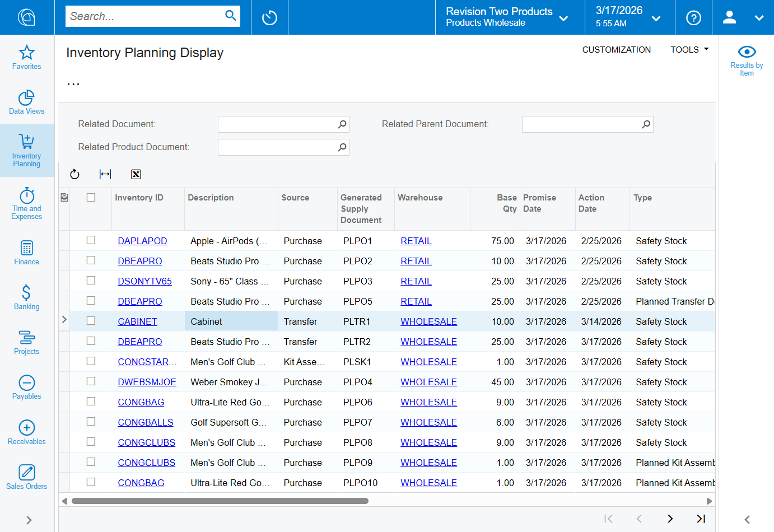Open the Favorites workspace

[27, 57]
